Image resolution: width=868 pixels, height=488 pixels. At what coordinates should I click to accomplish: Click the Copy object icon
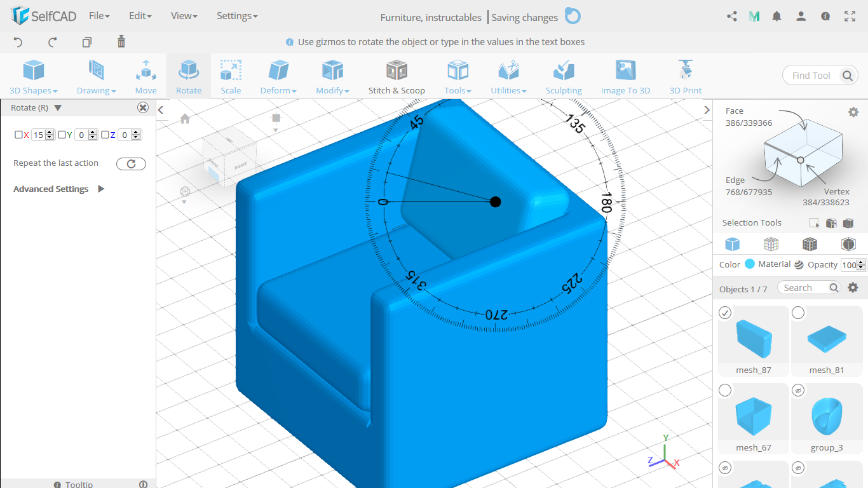point(87,42)
